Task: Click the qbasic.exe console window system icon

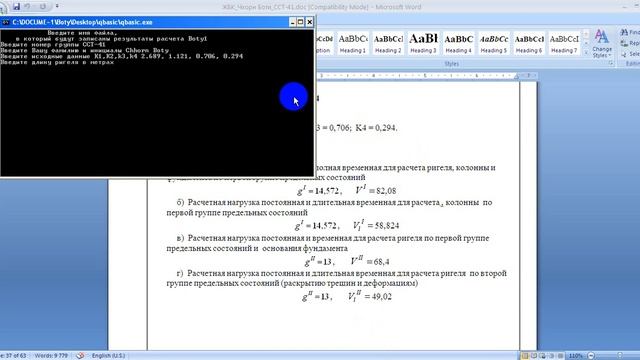Action: coord(6,22)
